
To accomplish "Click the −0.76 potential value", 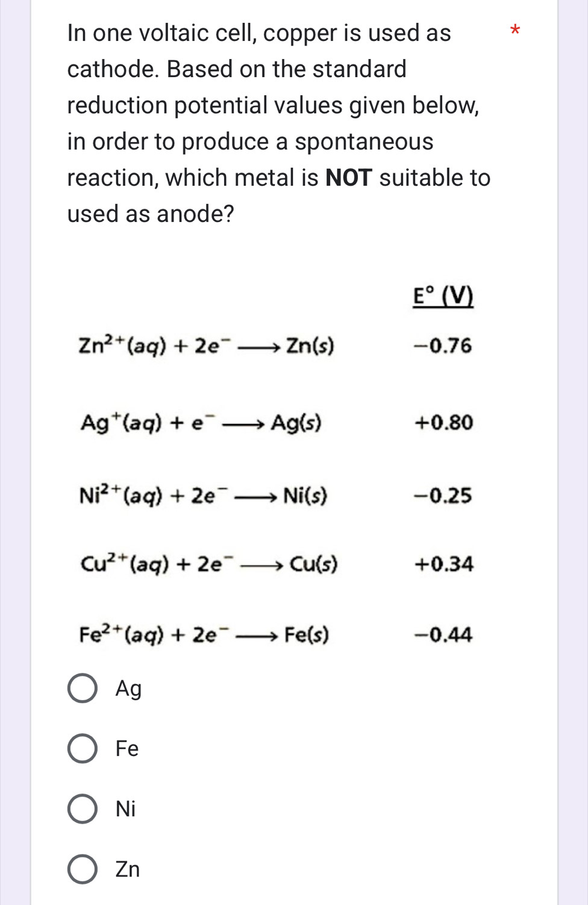I will point(443,346).
